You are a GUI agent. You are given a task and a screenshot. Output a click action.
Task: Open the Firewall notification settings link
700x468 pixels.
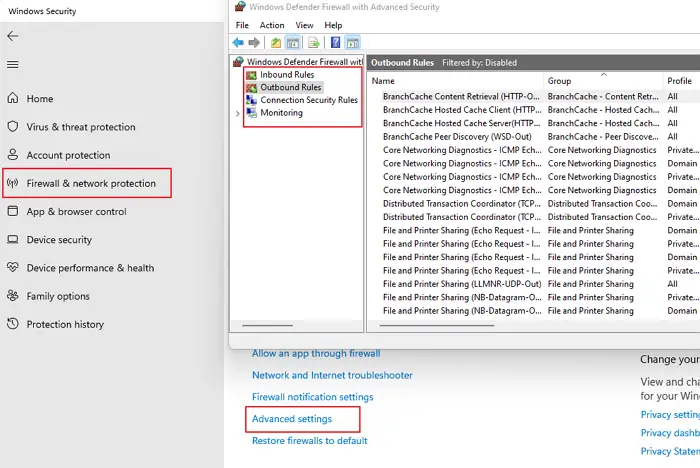pyautogui.click(x=312, y=397)
